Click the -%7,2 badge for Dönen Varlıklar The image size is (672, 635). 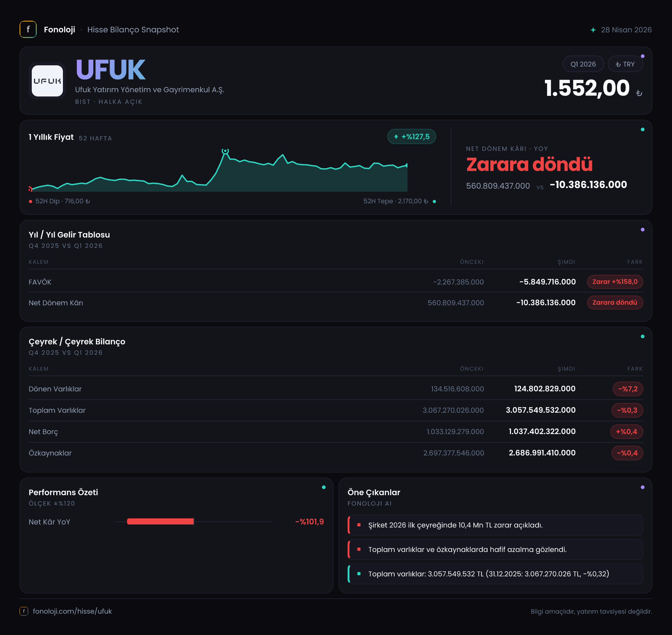(x=628, y=389)
